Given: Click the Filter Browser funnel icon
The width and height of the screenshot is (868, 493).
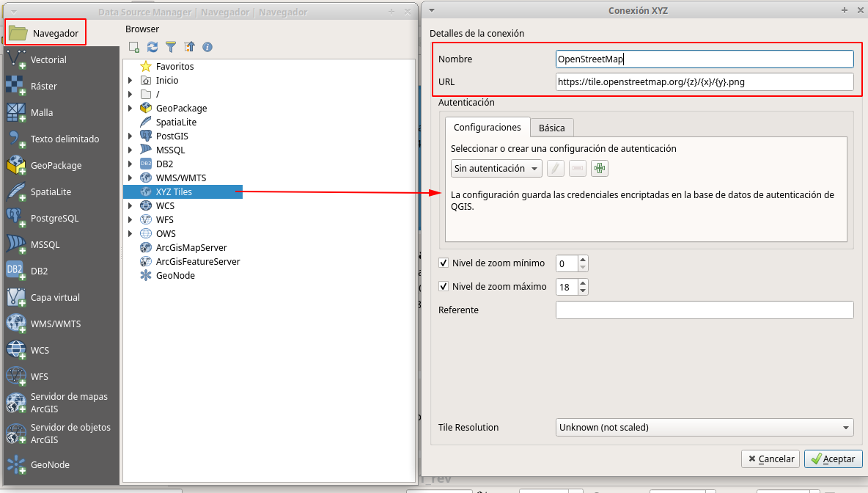Looking at the screenshot, I should tap(171, 47).
